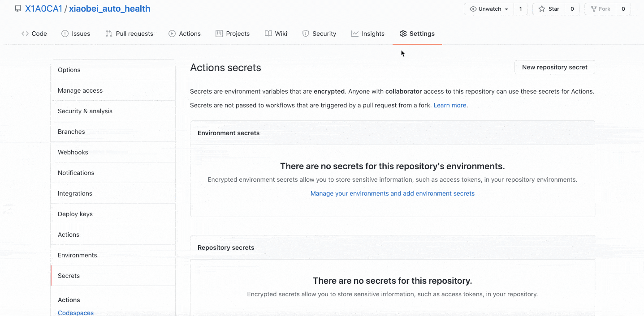Click the New repository secret button
Image resolution: width=644 pixels, height=316 pixels.
click(x=554, y=67)
